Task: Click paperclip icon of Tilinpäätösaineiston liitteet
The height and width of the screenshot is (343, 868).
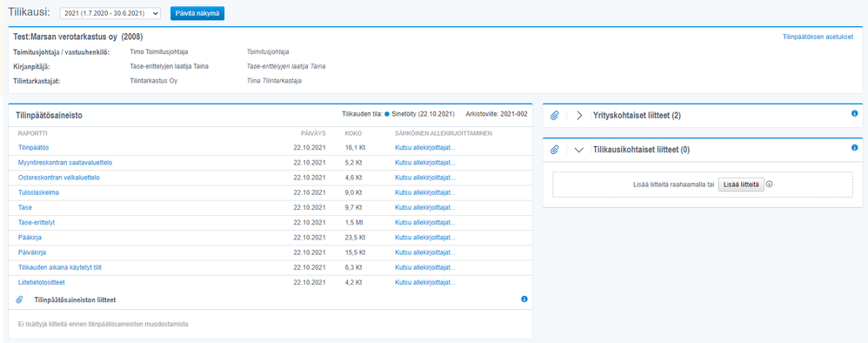Action: coord(20,299)
